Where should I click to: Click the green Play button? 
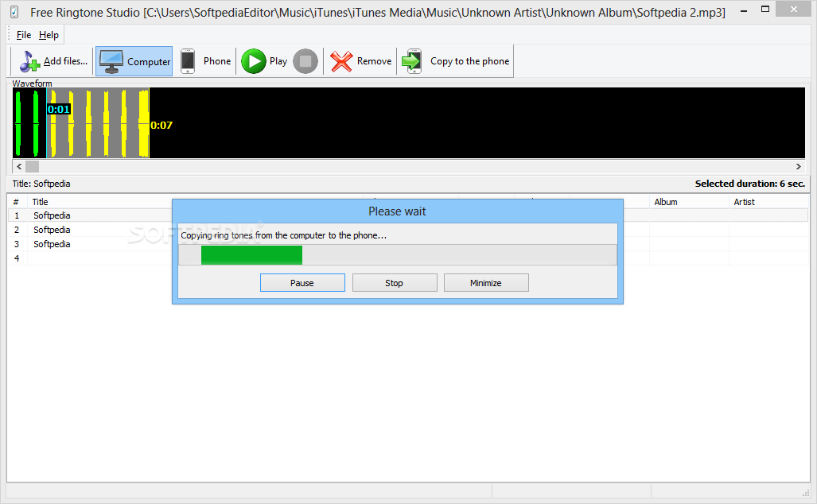tap(254, 61)
